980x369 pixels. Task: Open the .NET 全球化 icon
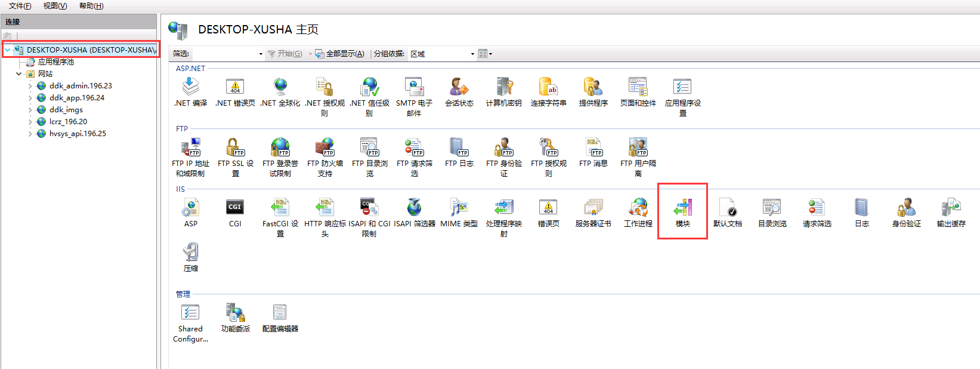pos(280,93)
